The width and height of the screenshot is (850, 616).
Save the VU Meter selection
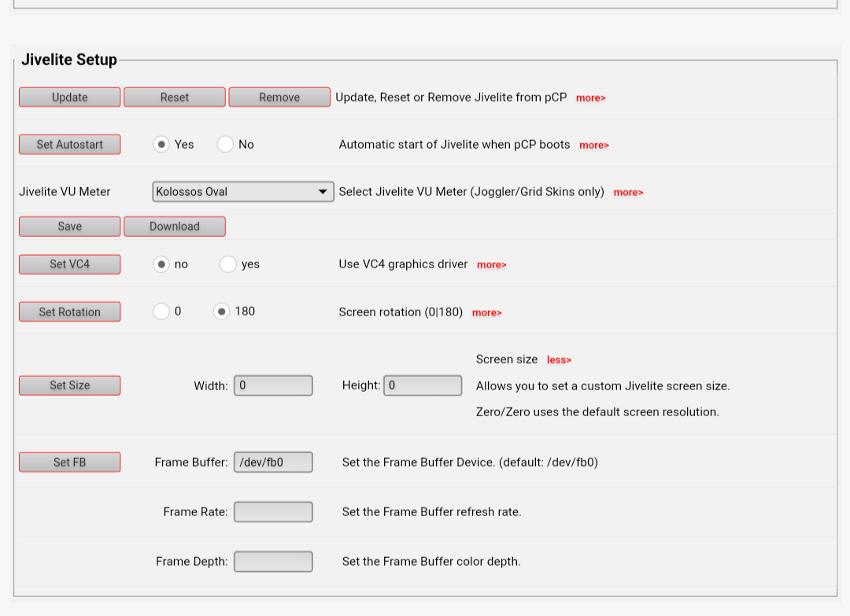click(69, 227)
